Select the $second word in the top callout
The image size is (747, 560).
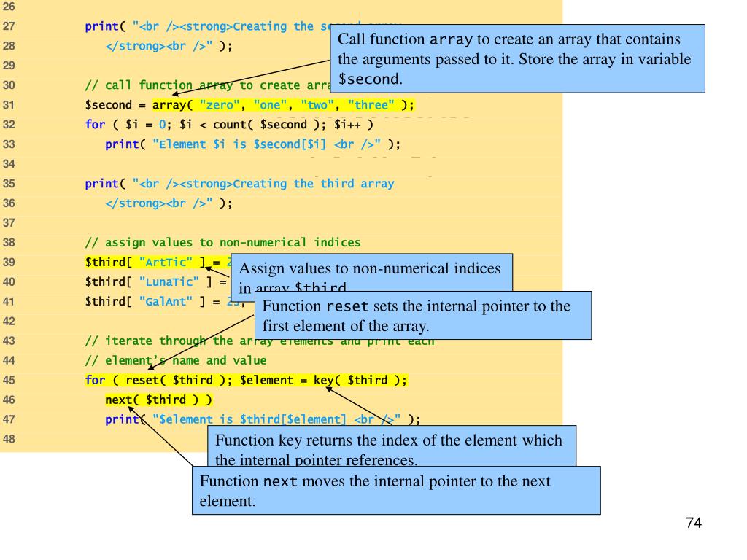pyautogui.click(x=368, y=79)
